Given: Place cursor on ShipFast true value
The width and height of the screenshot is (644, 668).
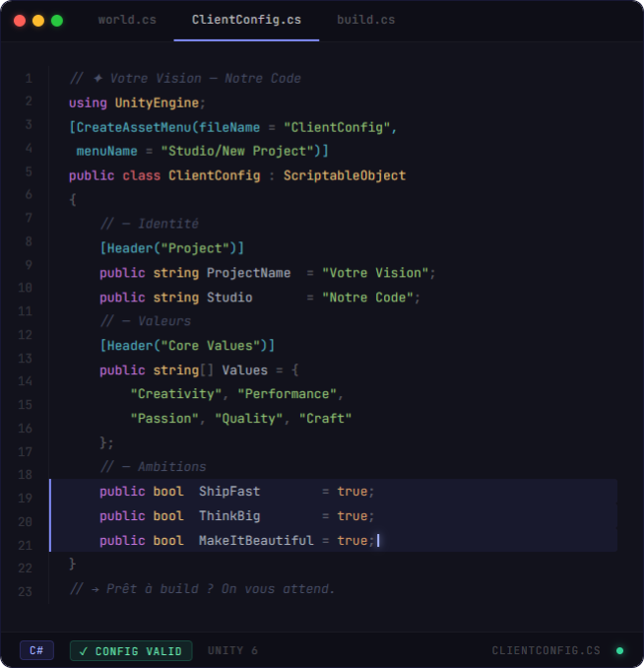Looking at the screenshot, I should coord(352,492).
